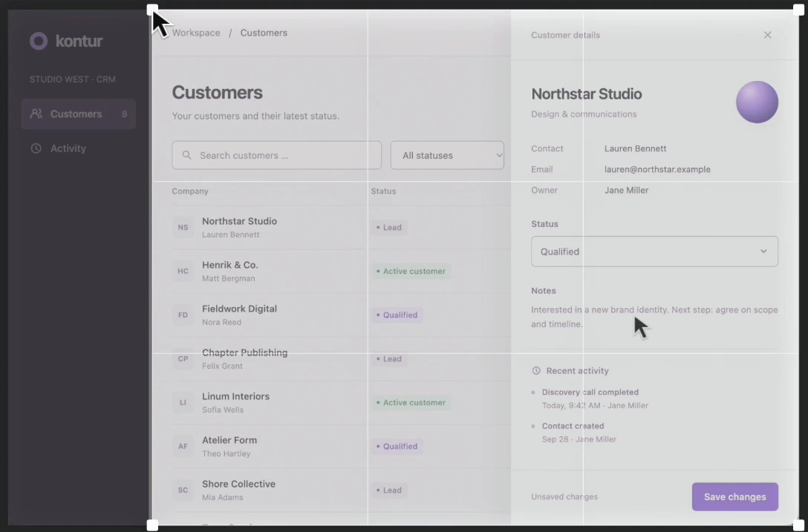Click the purple Northstar Studio avatar sphere
Screen dimensions: 808x532
tap(757, 102)
